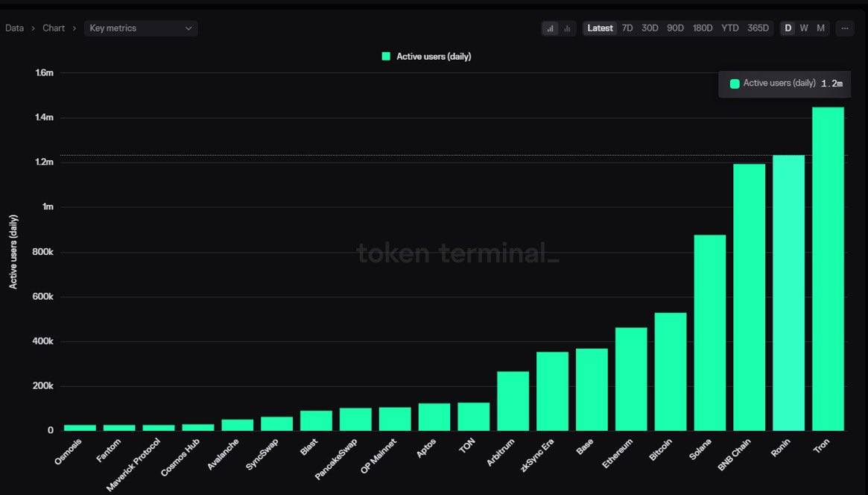Click the vertical Active users (daily) axis title
This screenshot has width=868, height=495.
point(13,252)
